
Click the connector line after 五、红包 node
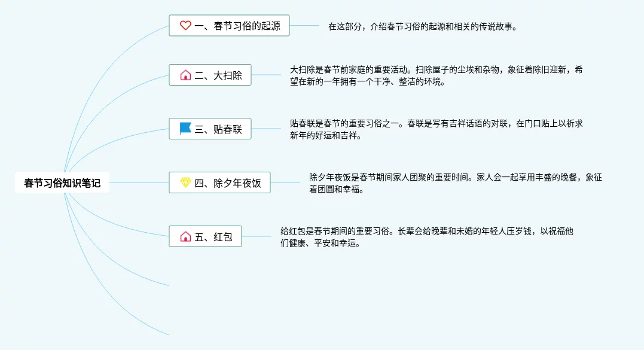[257, 236]
